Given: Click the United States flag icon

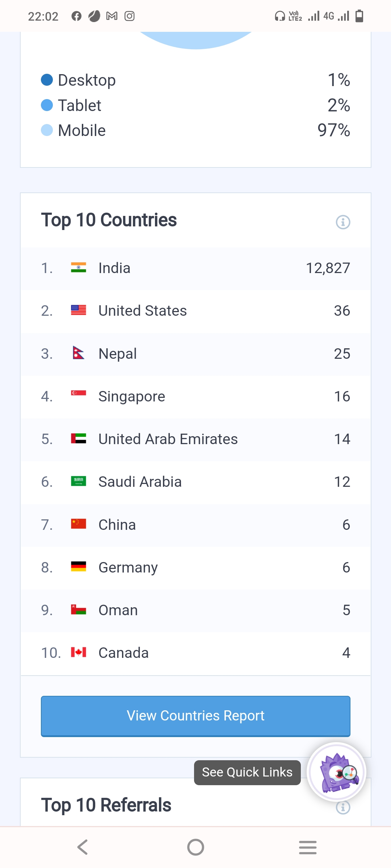Looking at the screenshot, I should [x=79, y=310].
